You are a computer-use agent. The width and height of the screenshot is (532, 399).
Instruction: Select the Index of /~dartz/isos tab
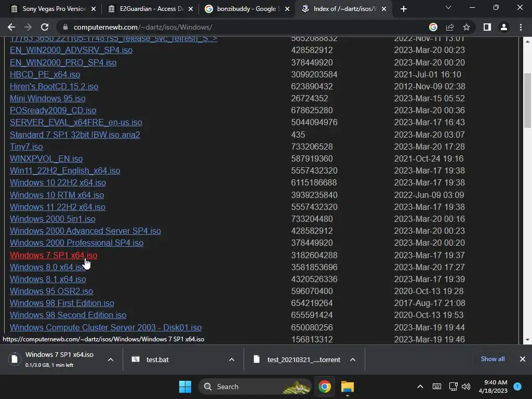(x=343, y=9)
